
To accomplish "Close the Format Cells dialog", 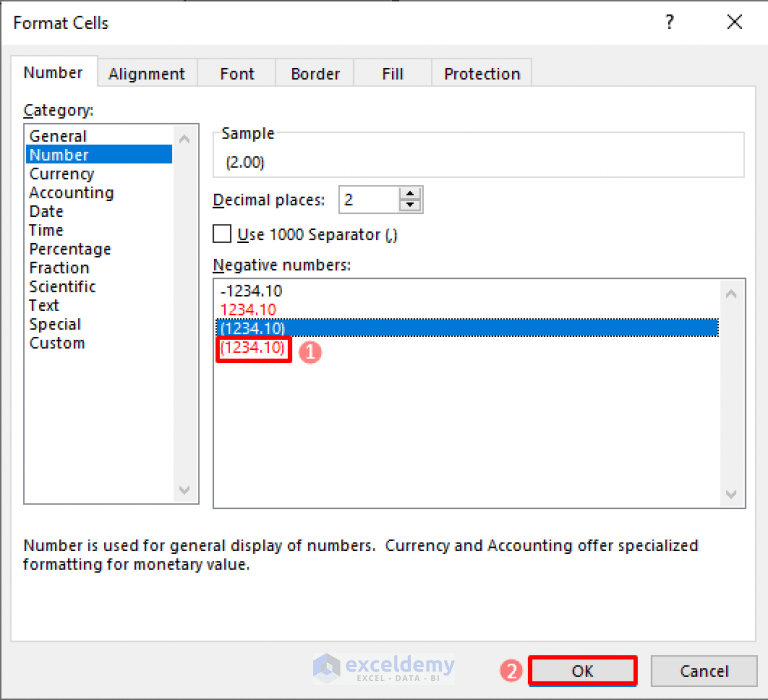I will 734,22.
